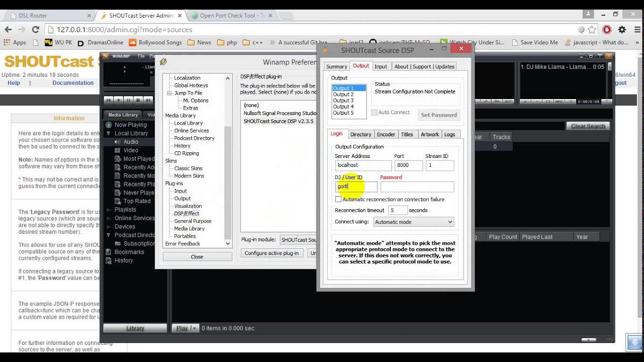
Task: Click Winamp previous track button
Action: (x=109, y=101)
